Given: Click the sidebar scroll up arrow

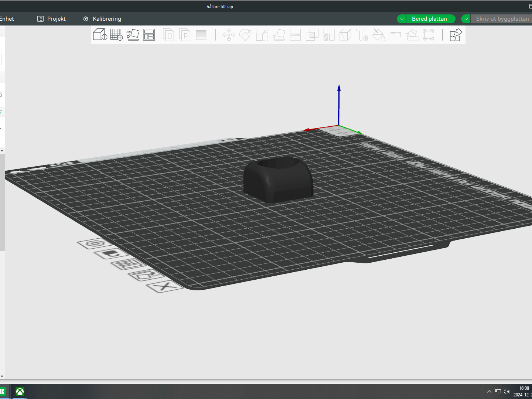Looking at the screenshot, I should [2, 151].
